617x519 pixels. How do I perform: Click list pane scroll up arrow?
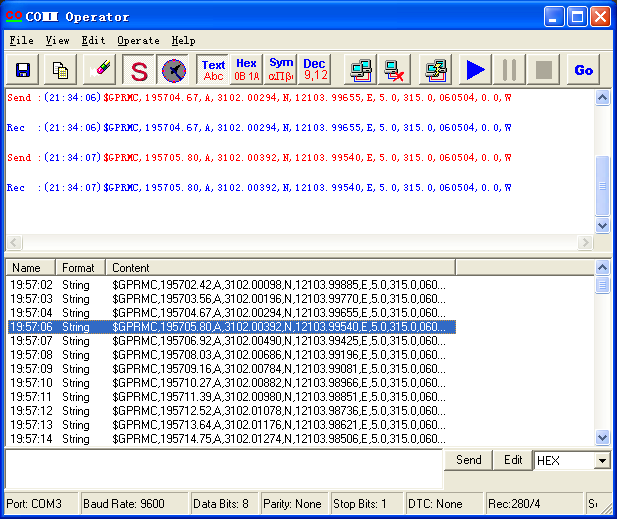point(602,268)
